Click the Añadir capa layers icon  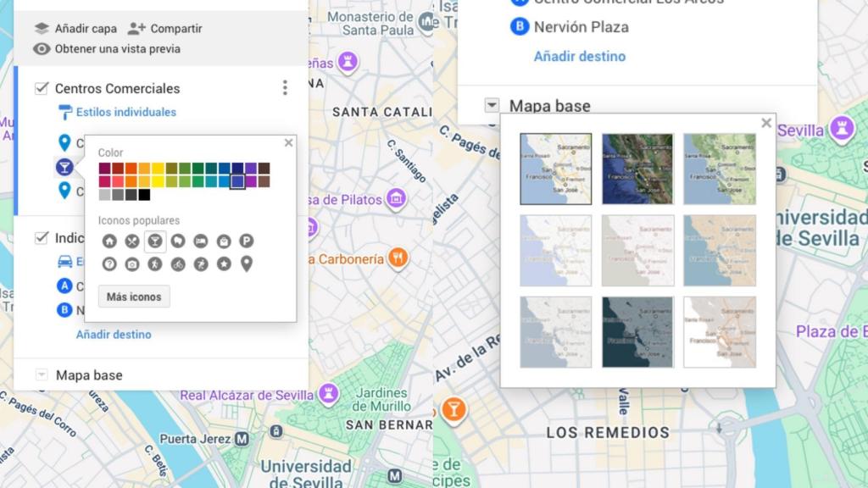pyautogui.click(x=43, y=28)
